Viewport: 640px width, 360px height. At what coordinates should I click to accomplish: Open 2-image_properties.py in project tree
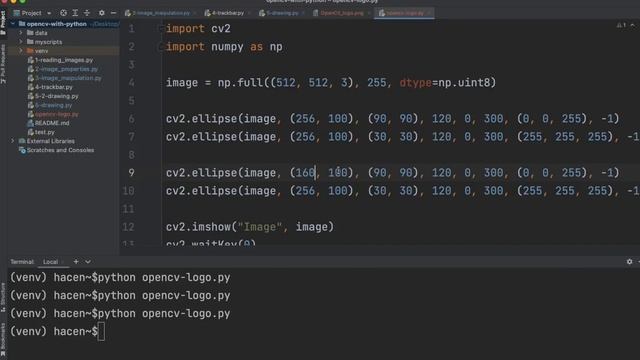[66, 69]
